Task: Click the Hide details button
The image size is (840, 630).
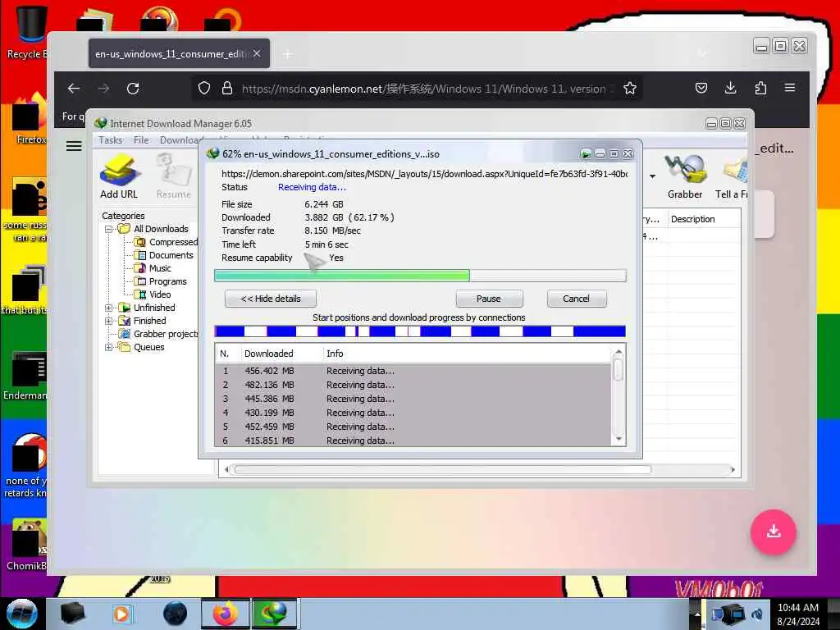Action: tap(271, 299)
